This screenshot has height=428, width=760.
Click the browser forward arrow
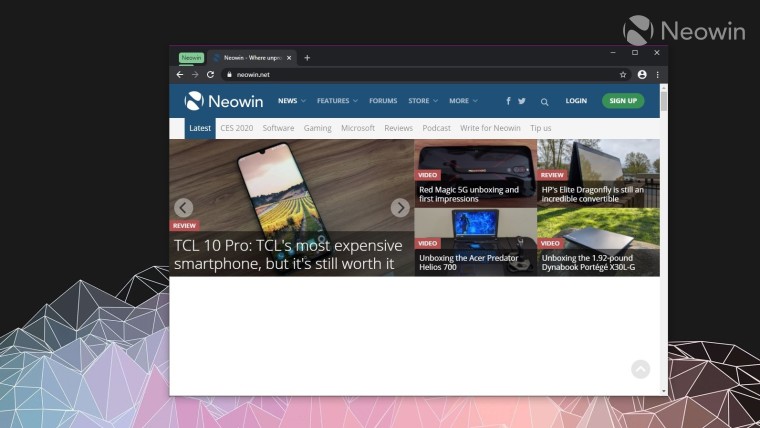click(x=195, y=75)
